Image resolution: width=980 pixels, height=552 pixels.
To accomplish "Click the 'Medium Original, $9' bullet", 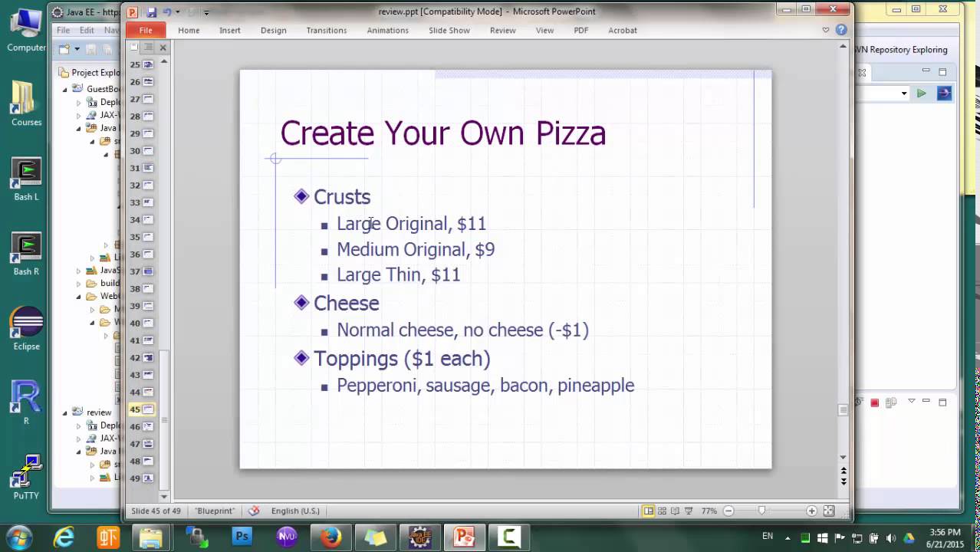I will [416, 249].
